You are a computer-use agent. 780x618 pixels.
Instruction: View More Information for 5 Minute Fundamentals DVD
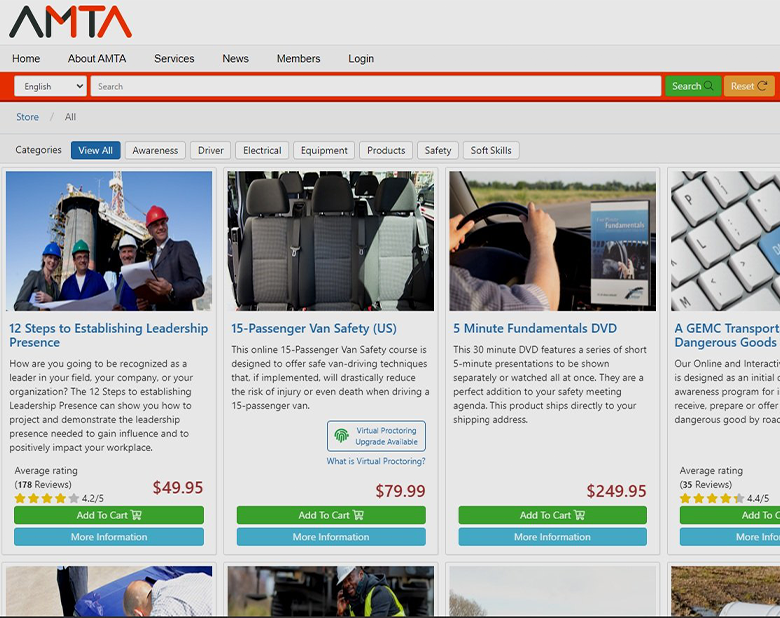[x=552, y=537]
